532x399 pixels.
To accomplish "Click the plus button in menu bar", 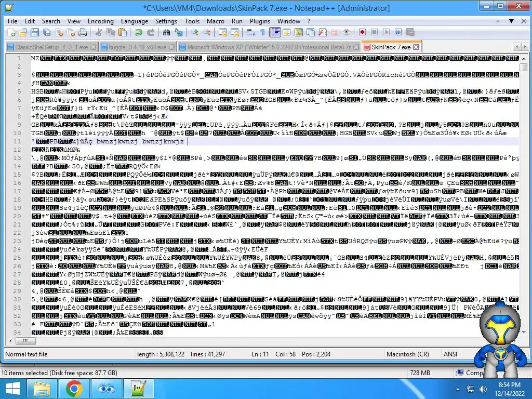I will tap(498, 21).
